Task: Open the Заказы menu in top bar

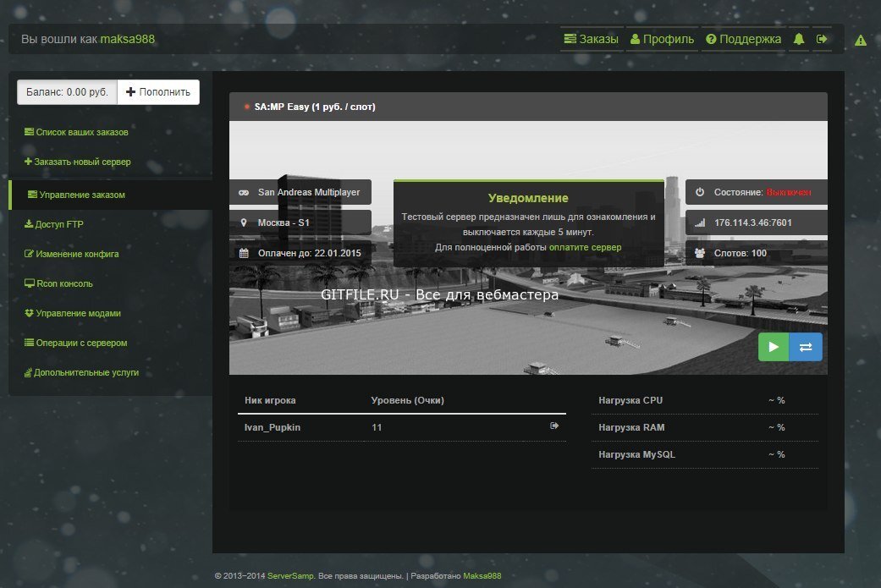Action: pos(591,39)
